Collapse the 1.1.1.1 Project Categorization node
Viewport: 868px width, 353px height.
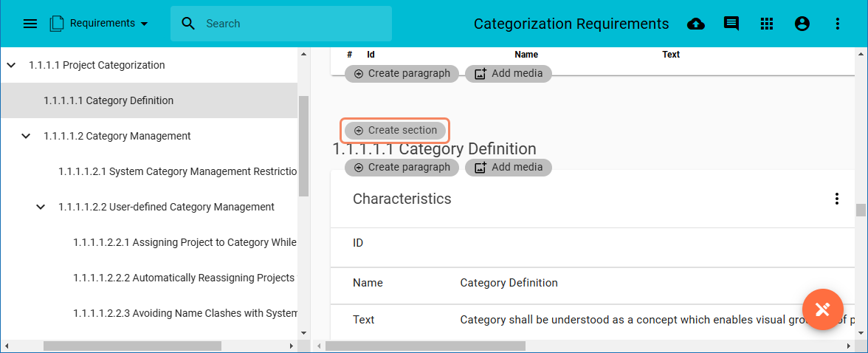click(x=11, y=65)
